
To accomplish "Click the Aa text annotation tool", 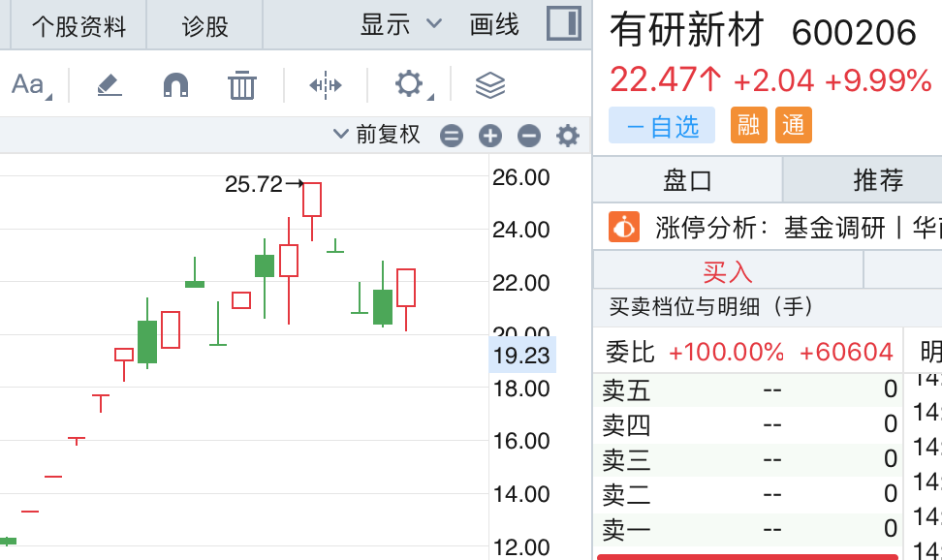I will [x=27, y=85].
